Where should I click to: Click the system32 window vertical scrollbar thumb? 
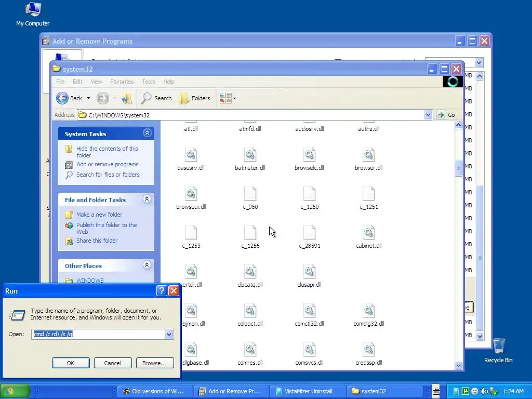click(x=458, y=168)
